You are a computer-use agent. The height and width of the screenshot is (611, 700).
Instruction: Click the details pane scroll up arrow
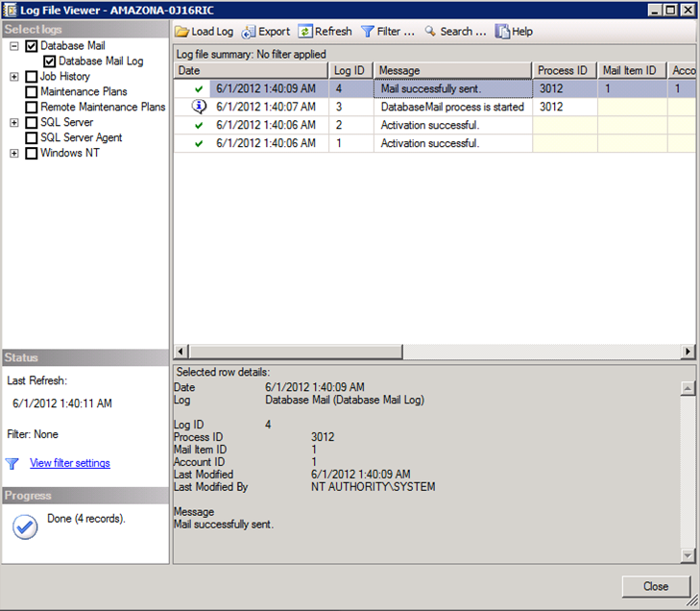tap(688, 388)
